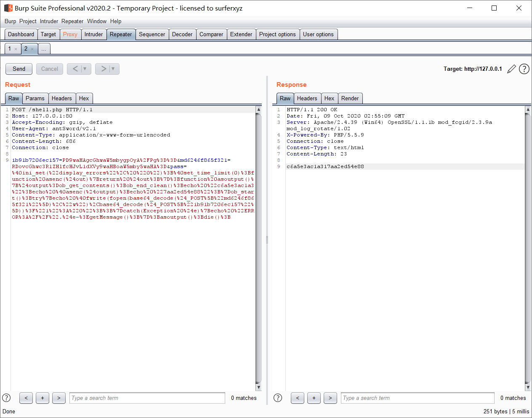Viewport: 532px width, 418px height.
Task: Show the Response Raw view
Action: (285, 99)
